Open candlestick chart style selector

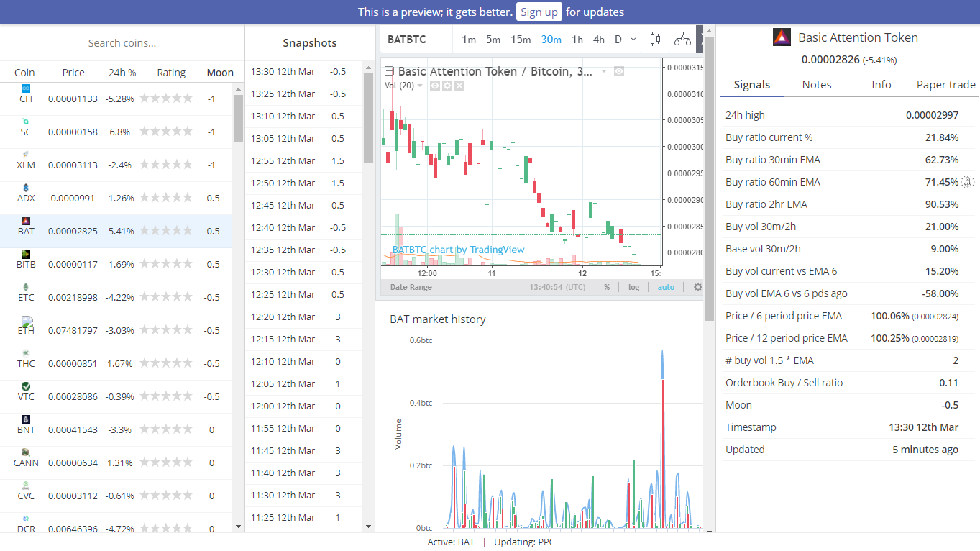[654, 40]
